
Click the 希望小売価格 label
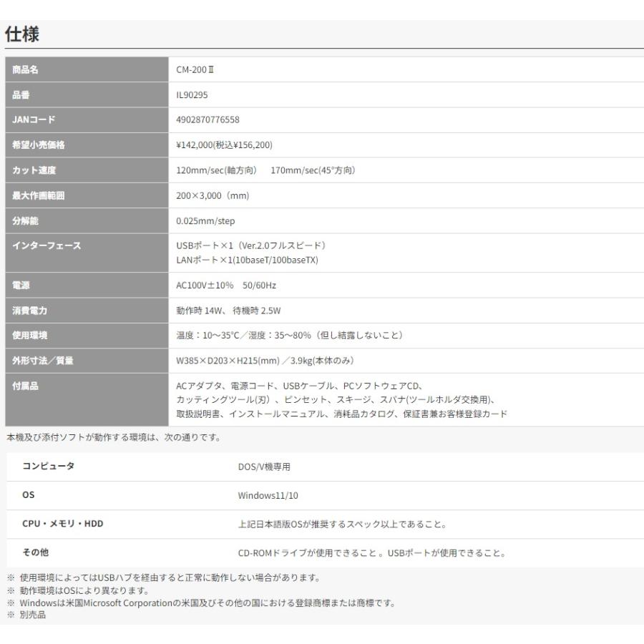pos(38,145)
